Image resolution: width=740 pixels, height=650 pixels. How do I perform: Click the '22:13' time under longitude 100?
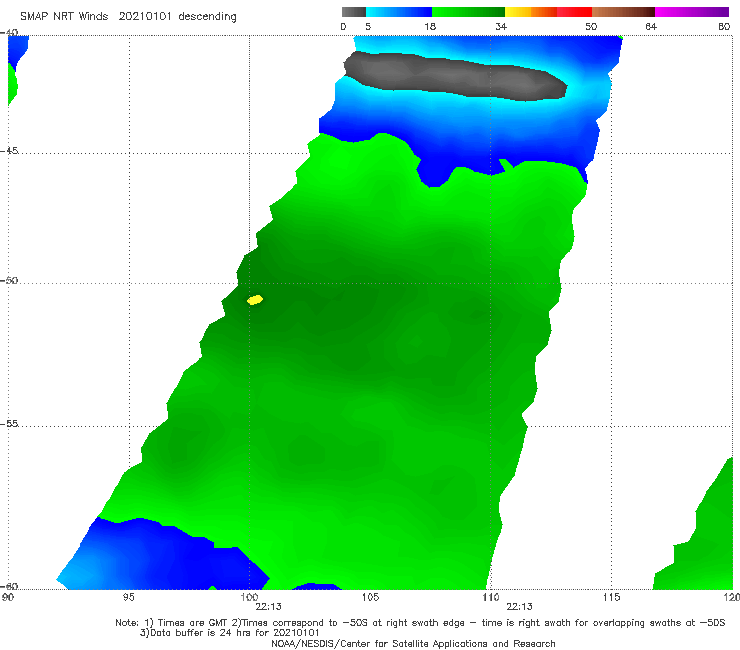268,607
